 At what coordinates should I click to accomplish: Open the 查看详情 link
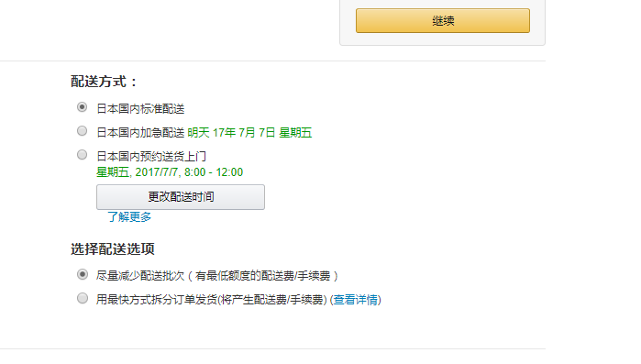tap(355, 300)
